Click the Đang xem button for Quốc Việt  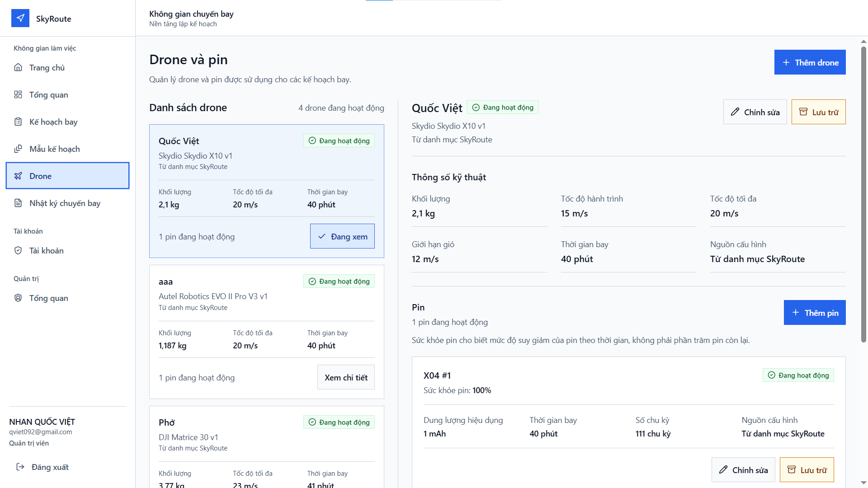click(x=342, y=236)
